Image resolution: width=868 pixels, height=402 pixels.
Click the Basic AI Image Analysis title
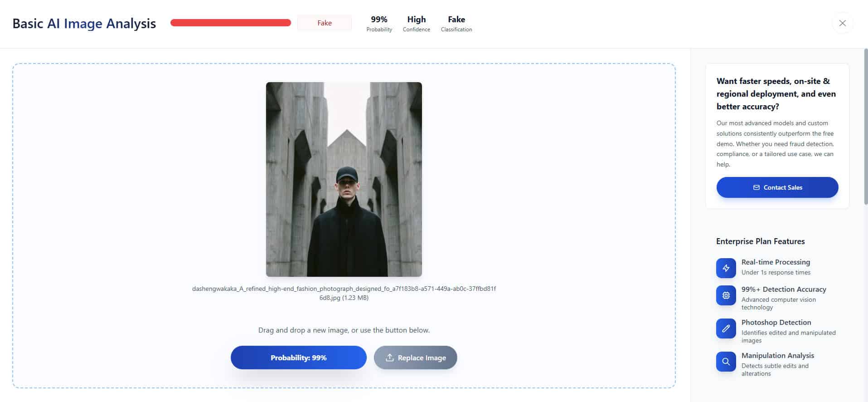[84, 24]
